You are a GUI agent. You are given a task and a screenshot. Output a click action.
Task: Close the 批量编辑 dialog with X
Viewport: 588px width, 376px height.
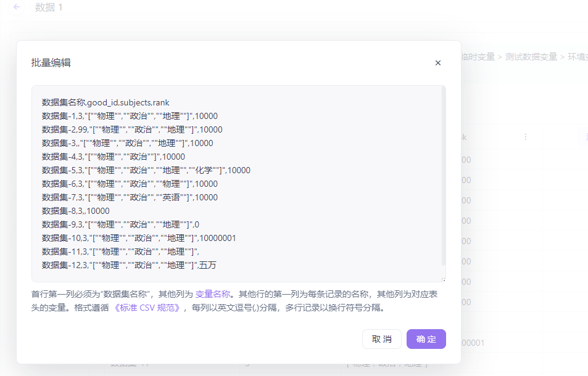[438, 63]
